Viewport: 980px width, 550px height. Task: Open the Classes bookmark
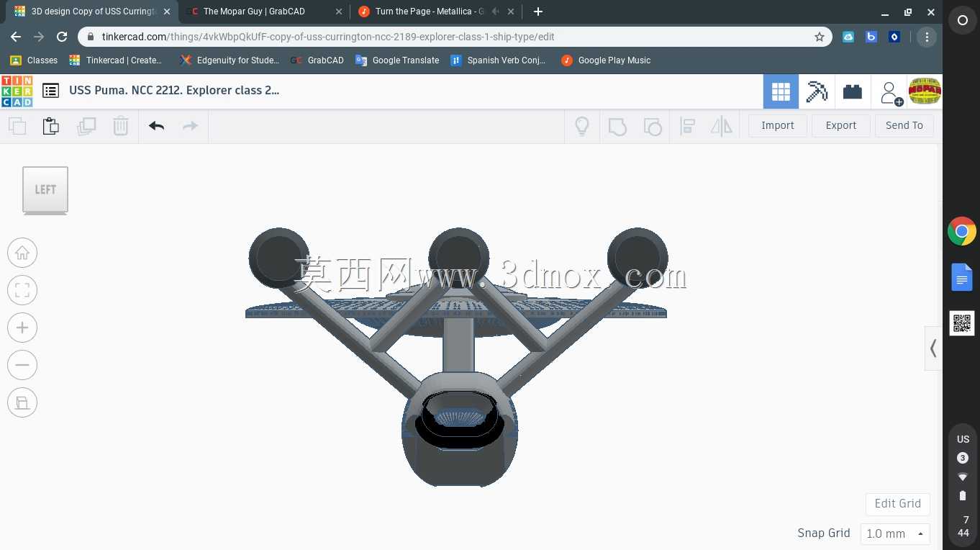tap(34, 60)
